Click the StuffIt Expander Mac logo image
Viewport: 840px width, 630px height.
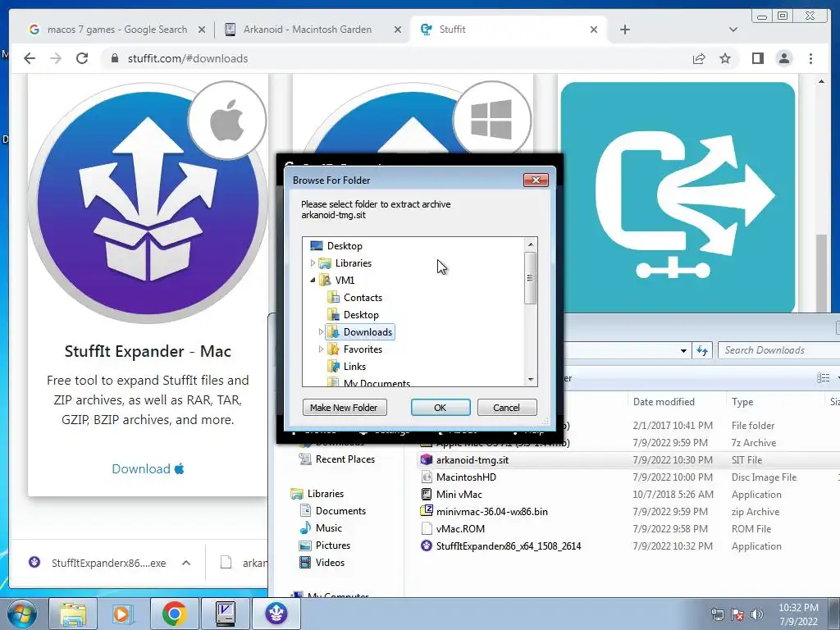[x=148, y=203]
